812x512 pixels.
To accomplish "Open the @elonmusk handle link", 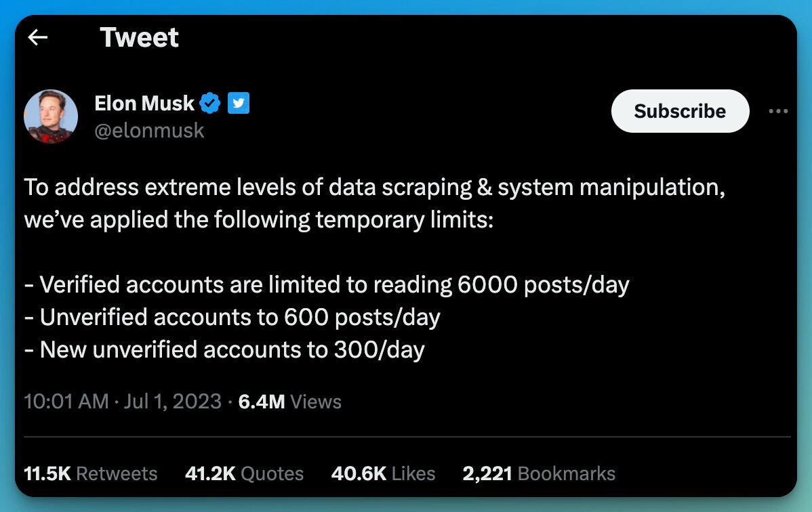I will (x=149, y=131).
